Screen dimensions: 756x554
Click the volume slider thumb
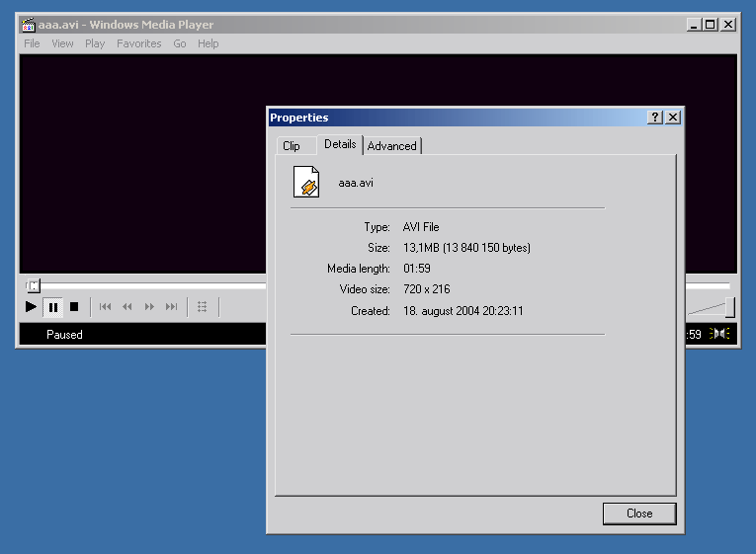point(730,307)
